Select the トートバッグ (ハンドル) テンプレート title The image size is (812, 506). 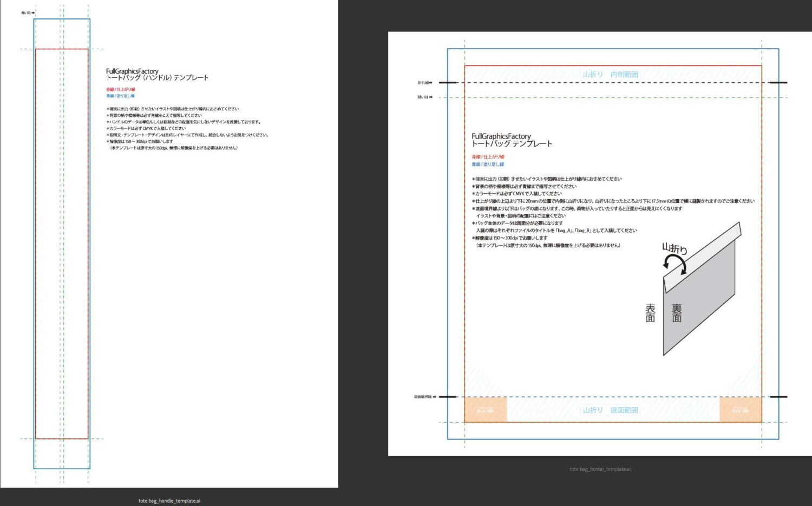coord(157,78)
